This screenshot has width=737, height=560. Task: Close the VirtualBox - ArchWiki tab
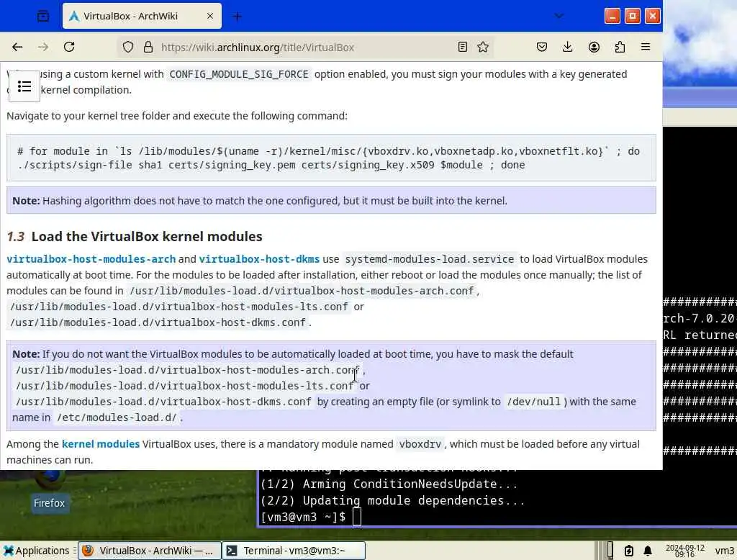coord(210,16)
